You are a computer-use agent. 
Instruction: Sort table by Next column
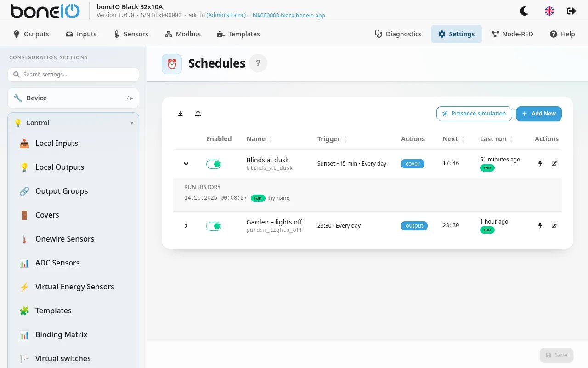[x=454, y=139]
